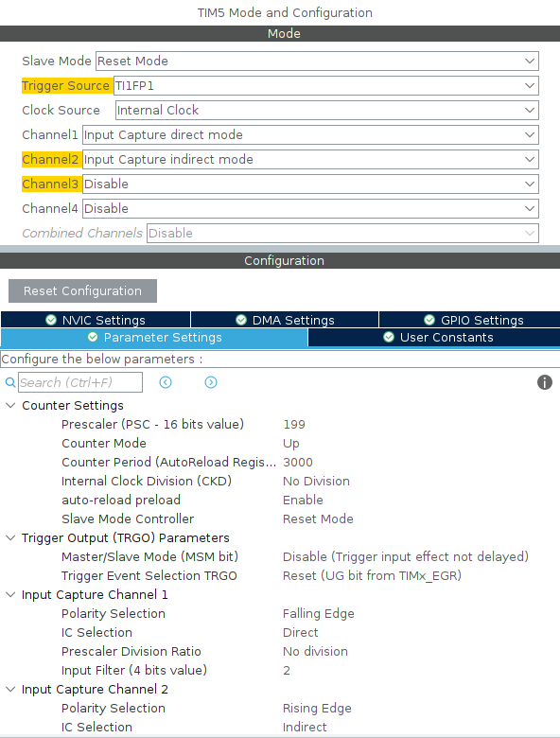This screenshot has width=560, height=738.
Task: Select Channel 1 Polarity value Falling Edge
Action: [x=319, y=614]
